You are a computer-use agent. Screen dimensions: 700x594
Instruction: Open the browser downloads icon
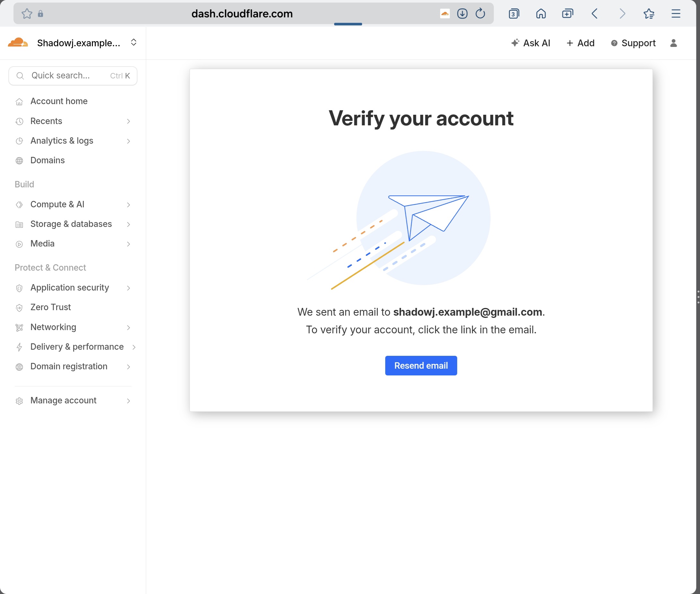462,14
